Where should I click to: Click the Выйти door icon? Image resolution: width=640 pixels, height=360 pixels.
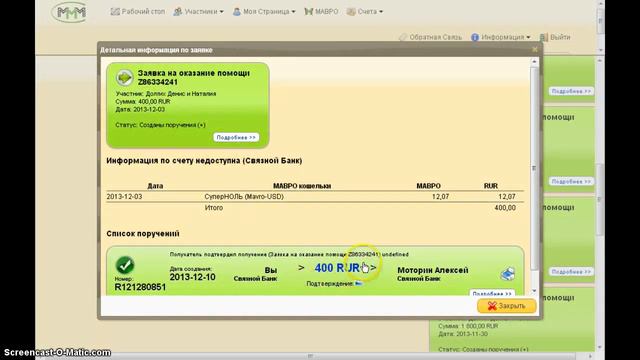(544, 37)
